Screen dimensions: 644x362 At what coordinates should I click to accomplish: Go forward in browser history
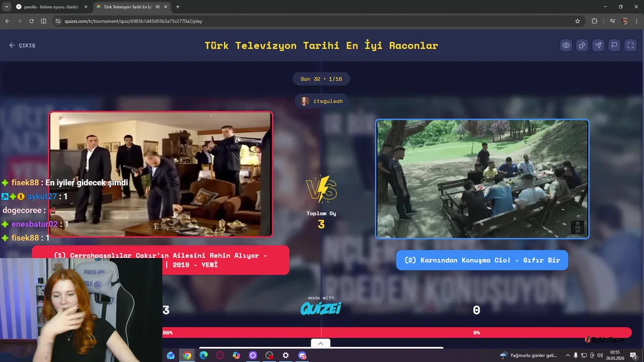coord(19,21)
